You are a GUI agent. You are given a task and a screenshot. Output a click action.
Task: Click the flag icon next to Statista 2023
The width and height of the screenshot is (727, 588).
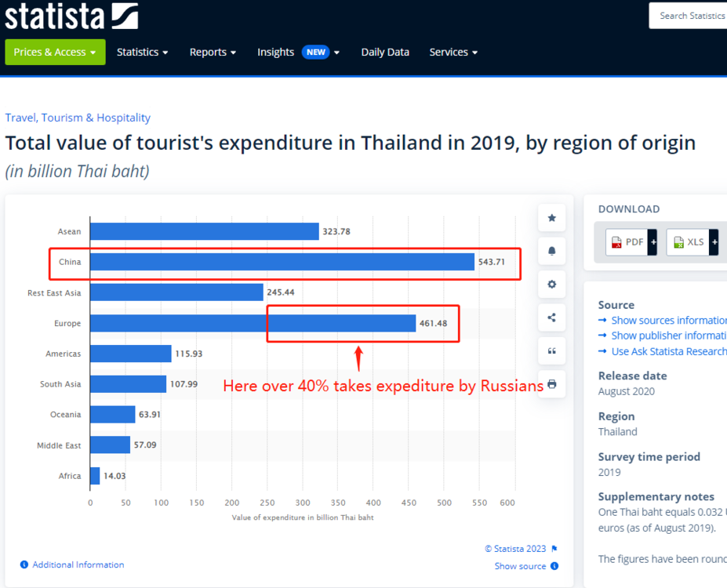coord(554,549)
